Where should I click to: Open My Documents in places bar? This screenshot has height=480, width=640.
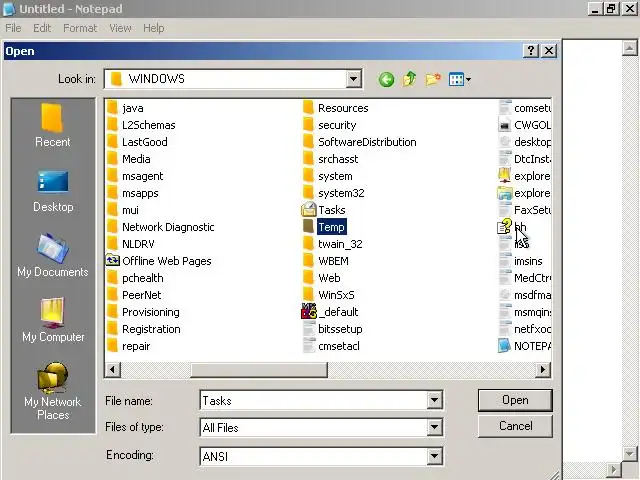tap(53, 255)
